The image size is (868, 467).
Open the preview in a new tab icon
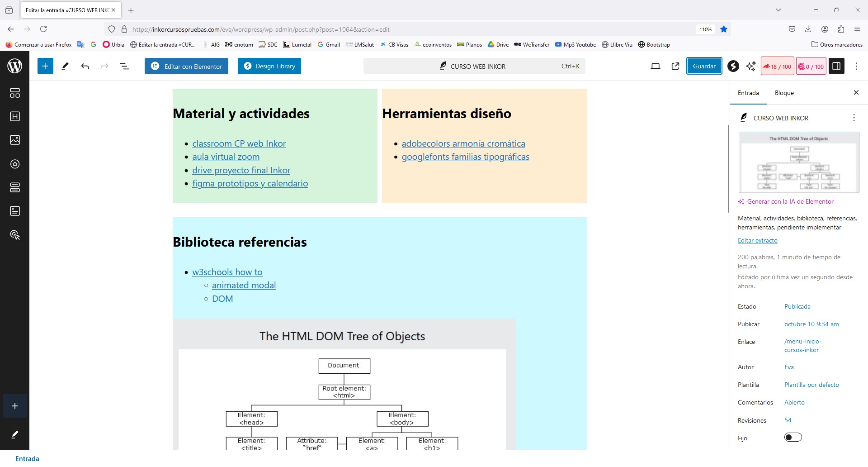pos(675,66)
